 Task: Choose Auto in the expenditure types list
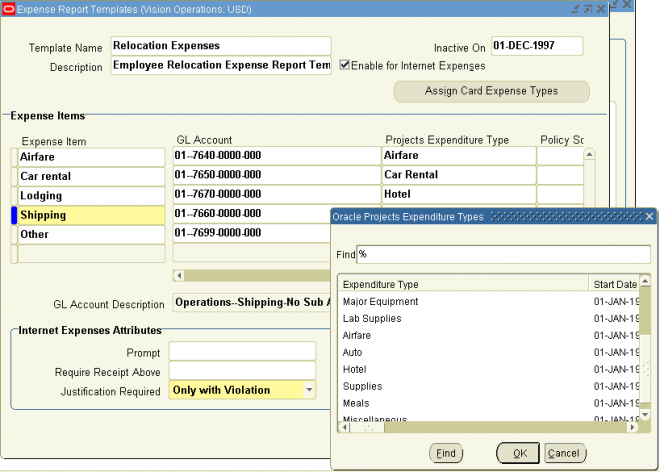click(490, 352)
